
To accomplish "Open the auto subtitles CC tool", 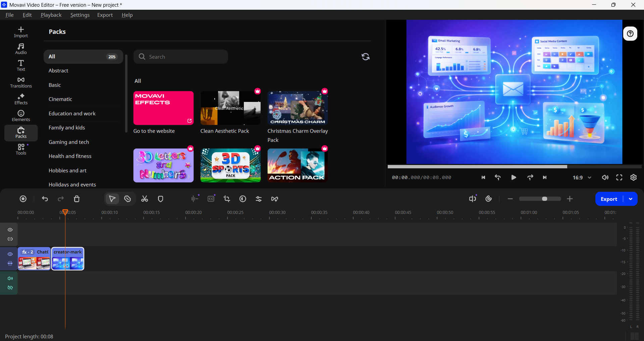I will tap(211, 199).
